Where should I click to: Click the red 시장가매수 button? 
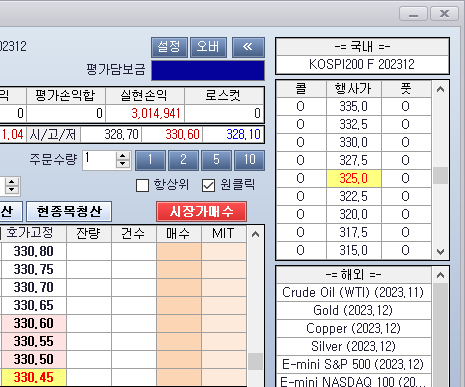201,211
